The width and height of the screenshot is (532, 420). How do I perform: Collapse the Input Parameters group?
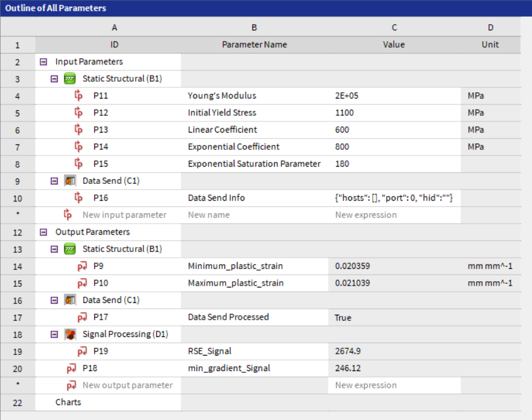coord(43,62)
